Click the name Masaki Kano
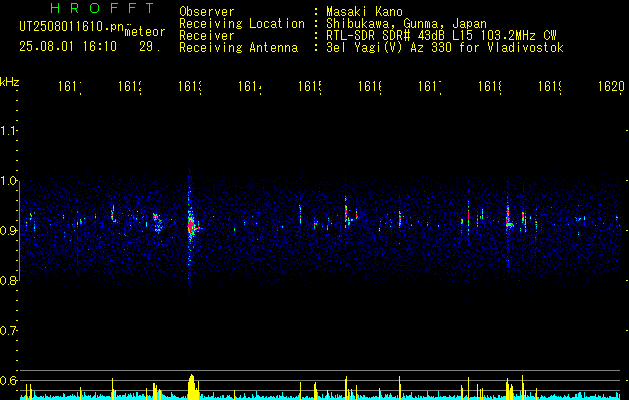This screenshot has height=400, width=629. pos(364,12)
